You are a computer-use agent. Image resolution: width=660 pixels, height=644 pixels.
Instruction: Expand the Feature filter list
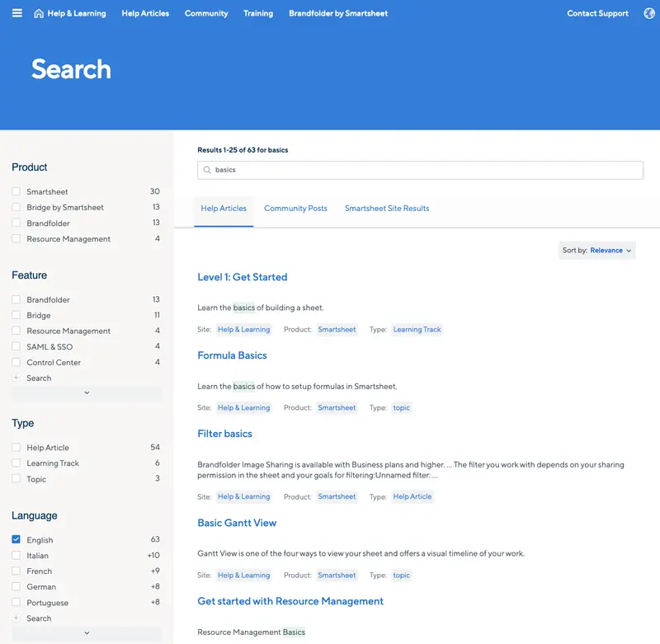point(86,393)
